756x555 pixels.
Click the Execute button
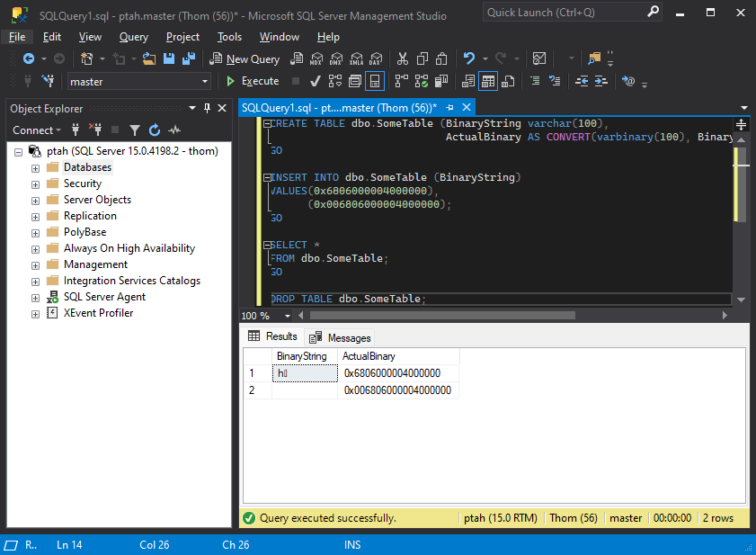coord(253,81)
